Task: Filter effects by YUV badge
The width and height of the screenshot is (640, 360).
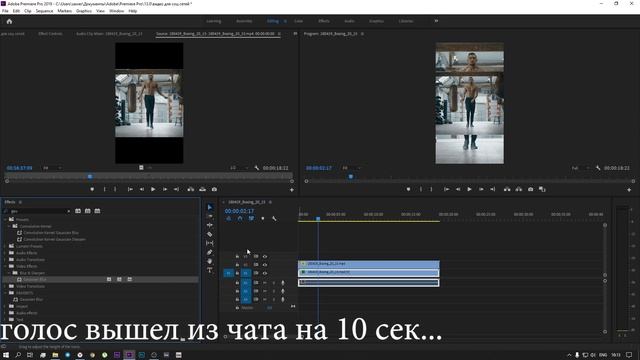Action: click(x=97, y=211)
